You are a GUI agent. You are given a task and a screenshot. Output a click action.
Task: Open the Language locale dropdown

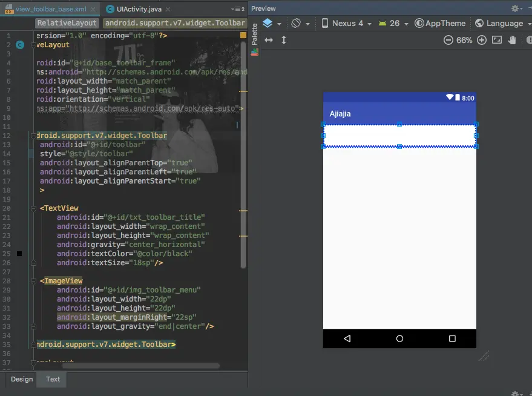(499, 23)
